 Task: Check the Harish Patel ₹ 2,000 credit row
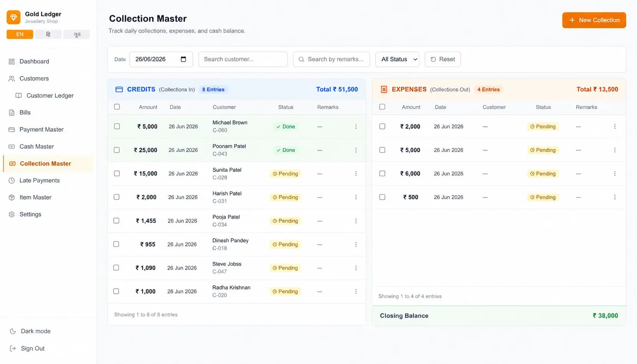(117, 197)
